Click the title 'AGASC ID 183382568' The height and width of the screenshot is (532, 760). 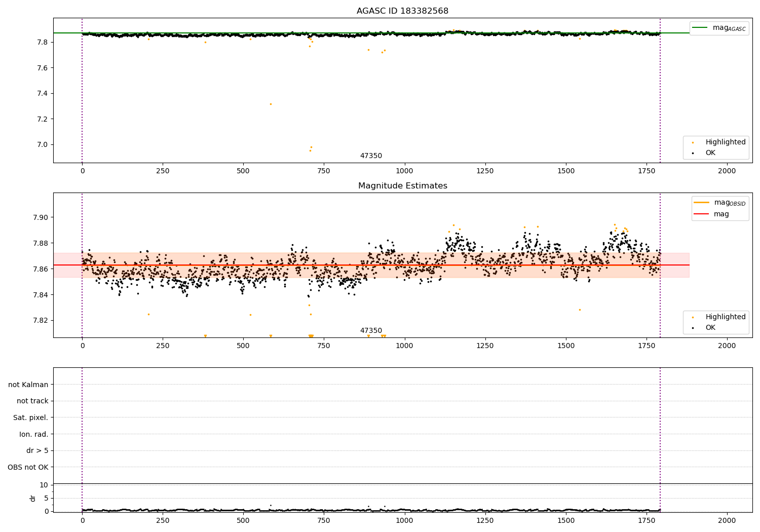click(x=402, y=11)
